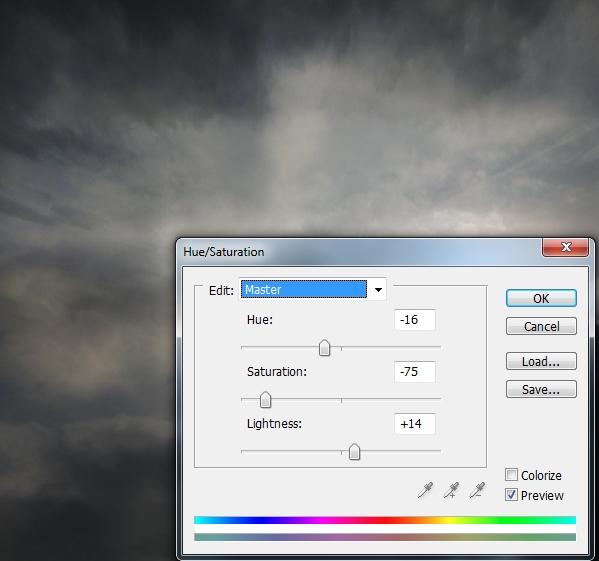Screen dimensions: 599x561
Task: Click the Lightness slider handle
Action: (354, 452)
